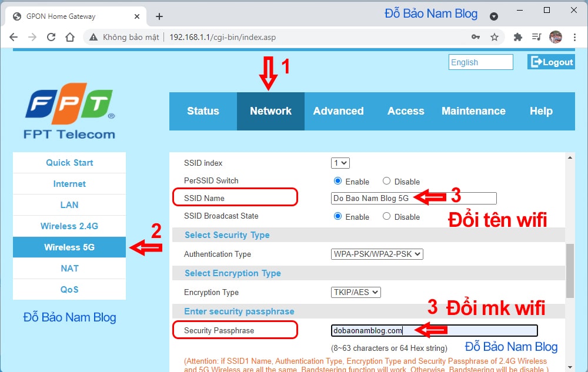The width and height of the screenshot is (588, 372).
Task: Click the browser forward arrow
Action: (x=32, y=37)
